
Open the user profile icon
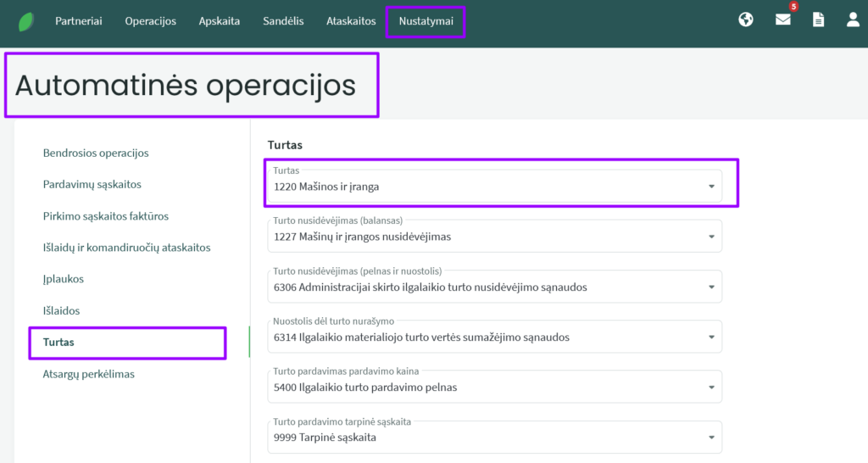click(x=853, y=20)
